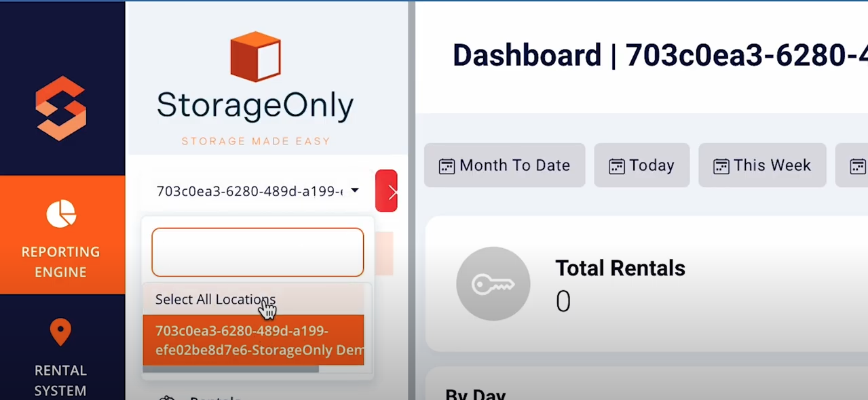Click the location selector's small down arrow

click(x=355, y=191)
